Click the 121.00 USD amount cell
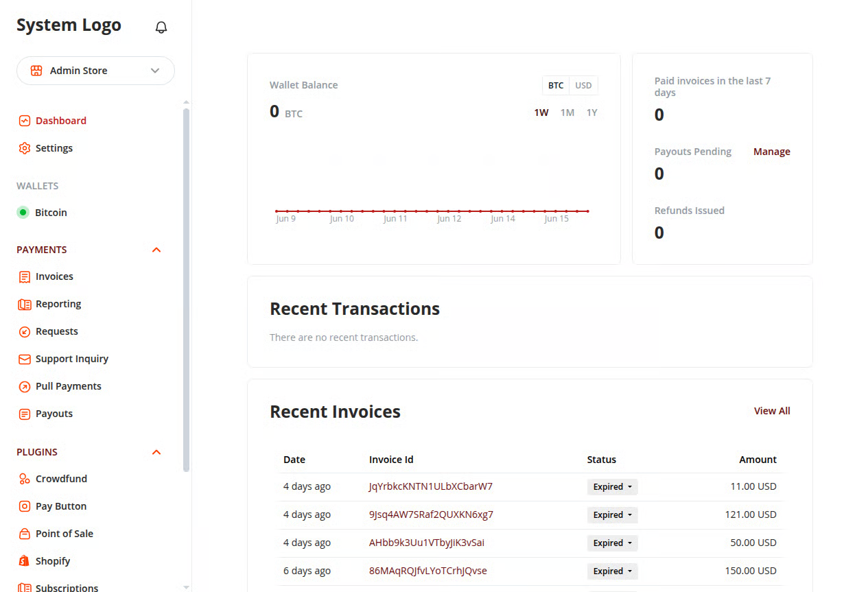Viewport: 868px width, 592px height. (x=751, y=514)
